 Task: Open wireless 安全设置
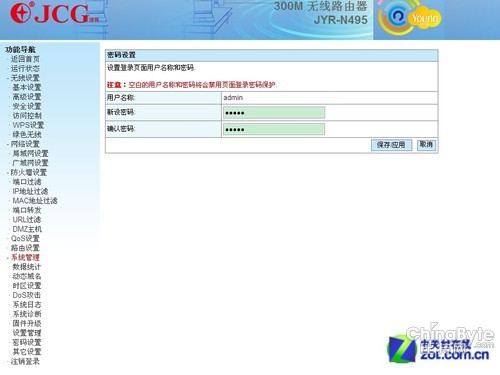(27, 106)
